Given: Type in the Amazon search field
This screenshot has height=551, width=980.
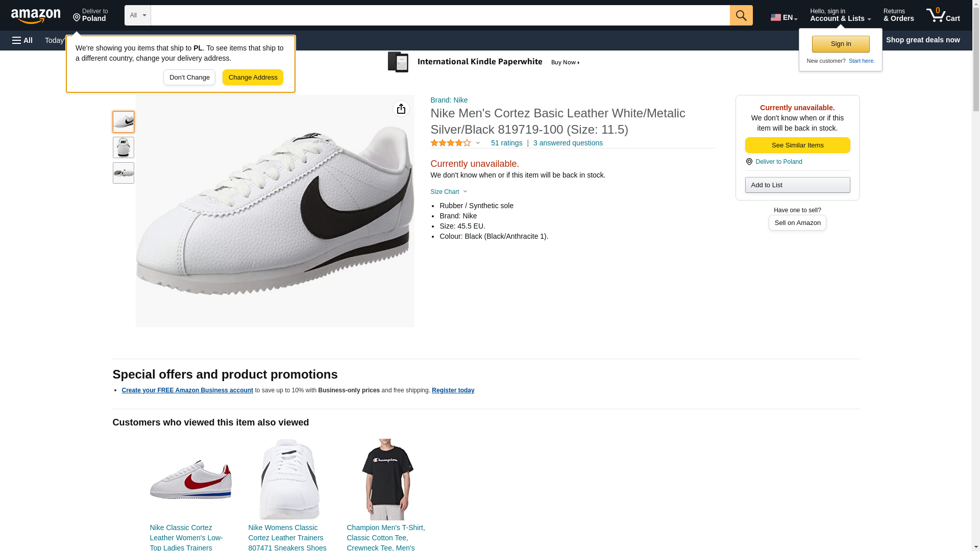Looking at the screenshot, I should [440, 15].
